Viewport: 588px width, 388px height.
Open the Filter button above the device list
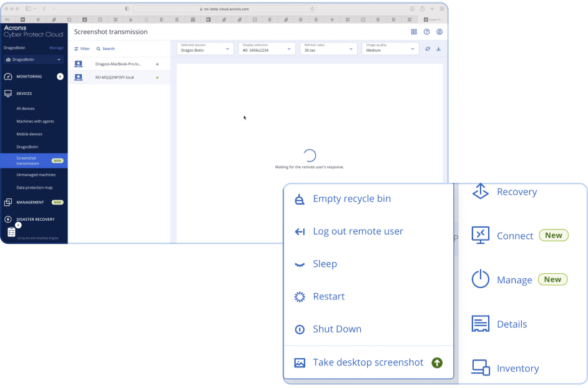click(82, 49)
